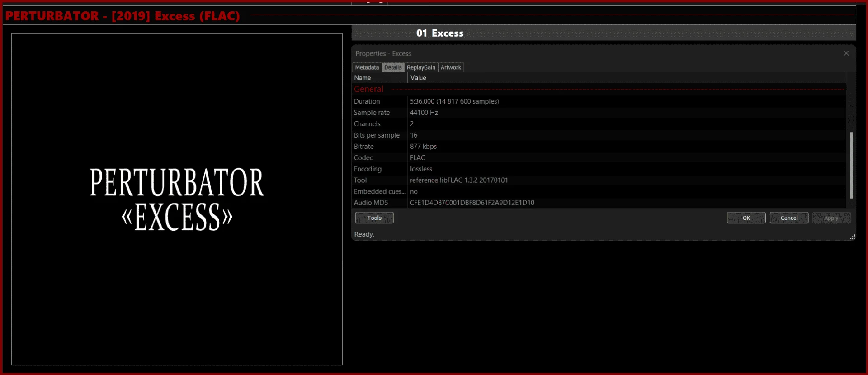Close the Properties - Excess dialog
Screen dimensions: 868x375
[x=846, y=53]
